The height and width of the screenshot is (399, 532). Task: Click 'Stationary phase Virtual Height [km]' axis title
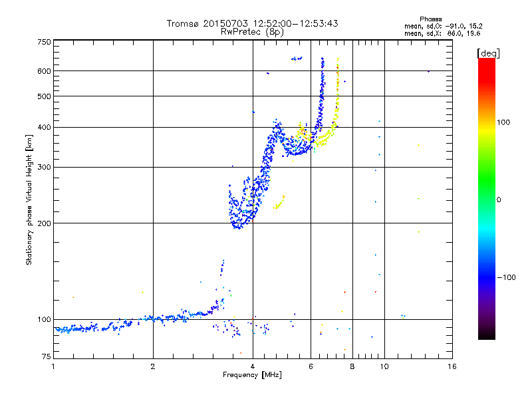coord(29,199)
